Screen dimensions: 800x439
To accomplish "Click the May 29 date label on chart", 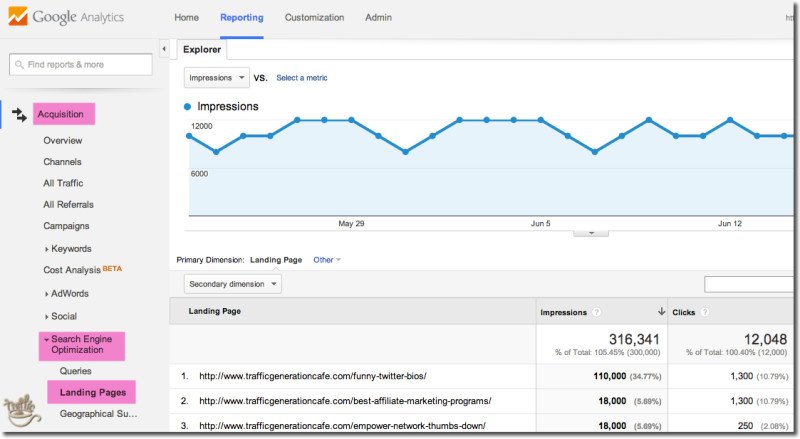I will pos(351,224).
